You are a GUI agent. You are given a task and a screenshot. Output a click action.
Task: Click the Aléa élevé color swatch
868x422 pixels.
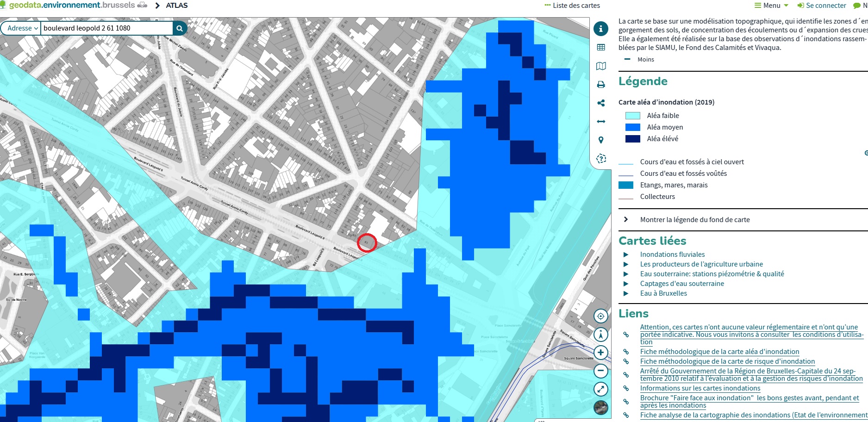point(632,139)
